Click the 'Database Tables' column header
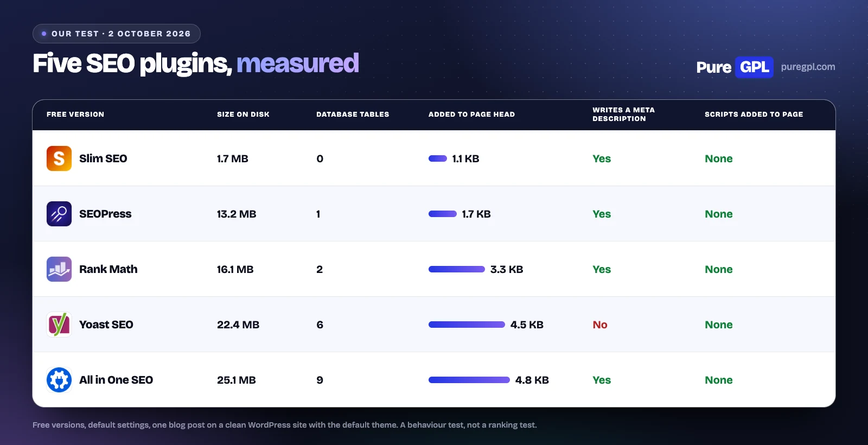The height and width of the screenshot is (445, 868). (x=353, y=115)
